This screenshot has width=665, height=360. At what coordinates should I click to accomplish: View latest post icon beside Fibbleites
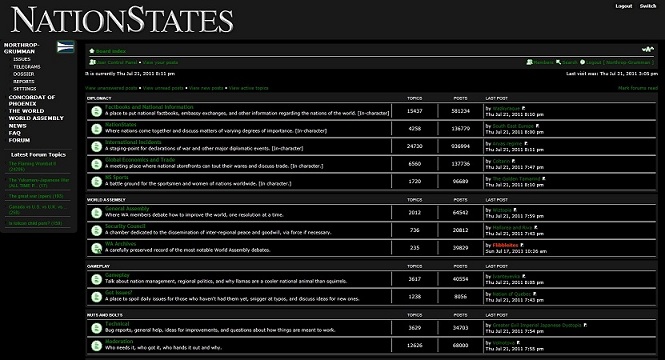pos(522,245)
